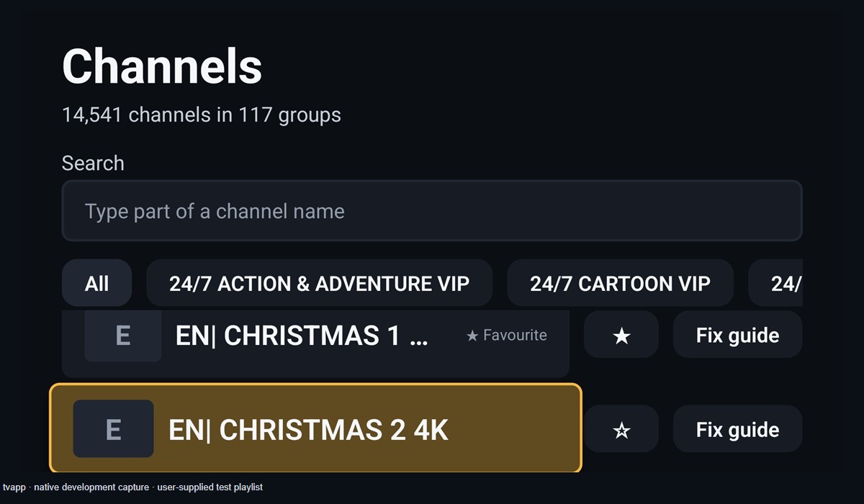Image resolution: width=864 pixels, height=504 pixels.
Task: Click the Channels page heading
Action: [162, 66]
